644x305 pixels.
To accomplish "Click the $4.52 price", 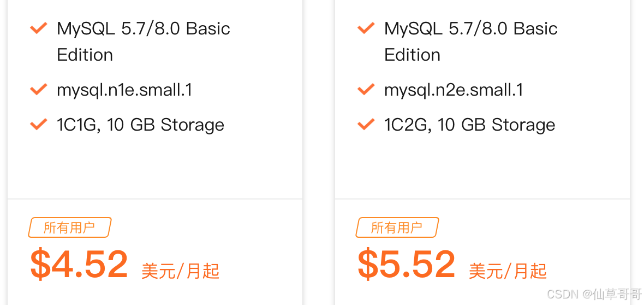I will click(x=79, y=264).
